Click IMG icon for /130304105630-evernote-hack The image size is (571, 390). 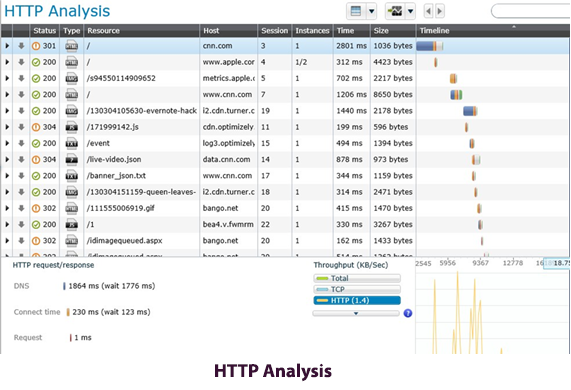click(x=71, y=111)
